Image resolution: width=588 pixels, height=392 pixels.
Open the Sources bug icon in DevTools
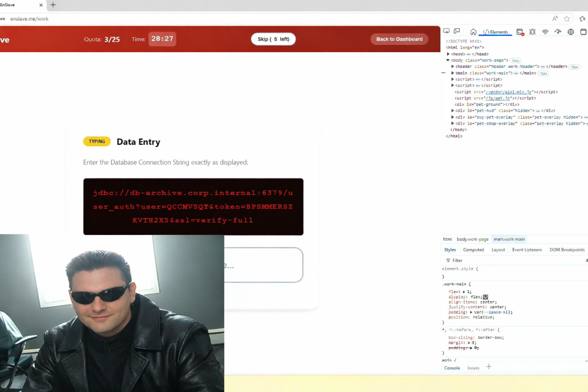532,32
